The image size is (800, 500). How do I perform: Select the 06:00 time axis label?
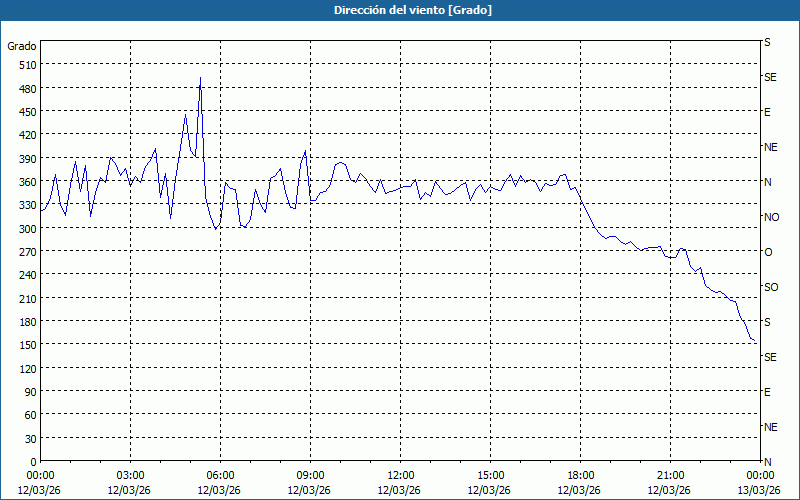click(220, 475)
